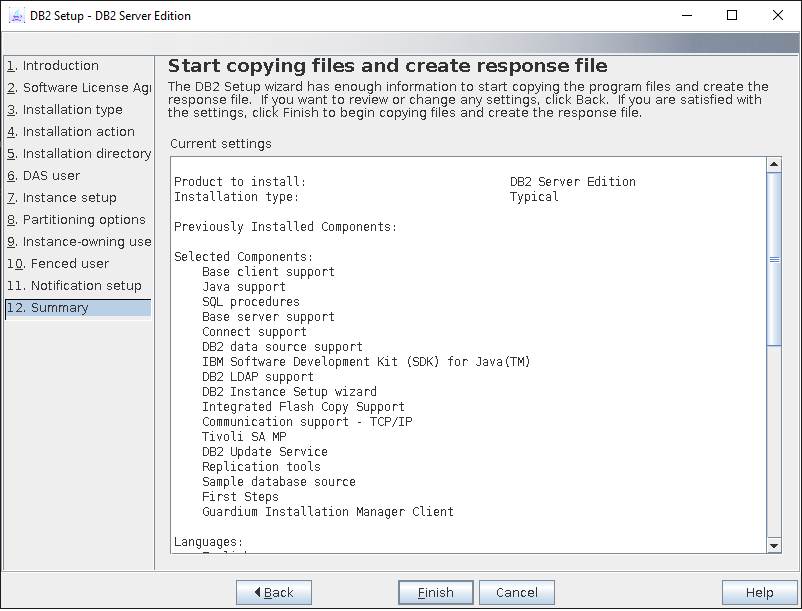The image size is (802, 611).
Task: Click the Back button
Action: point(274,592)
